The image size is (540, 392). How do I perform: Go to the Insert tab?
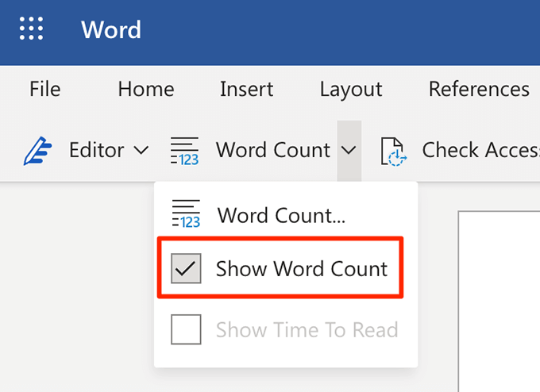coord(246,89)
